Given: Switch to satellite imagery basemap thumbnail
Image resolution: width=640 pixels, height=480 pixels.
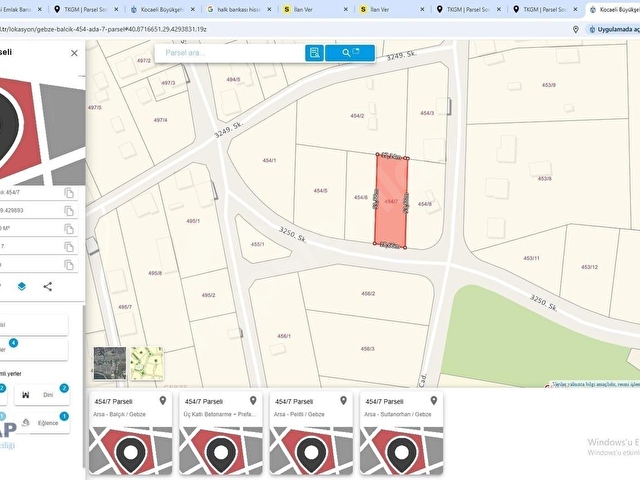Looking at the screenshot, I should [x=110, y=363].
